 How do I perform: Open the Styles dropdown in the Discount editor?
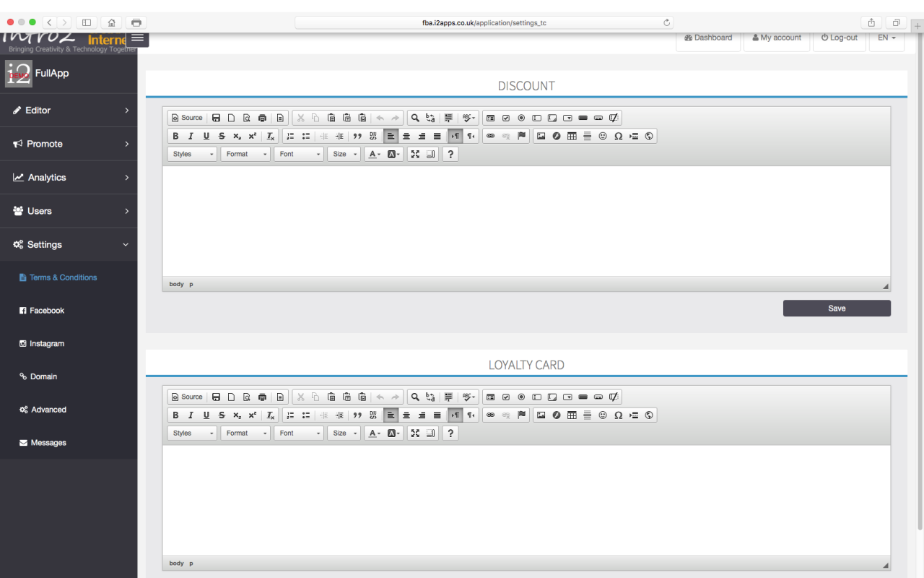point(192,154)
